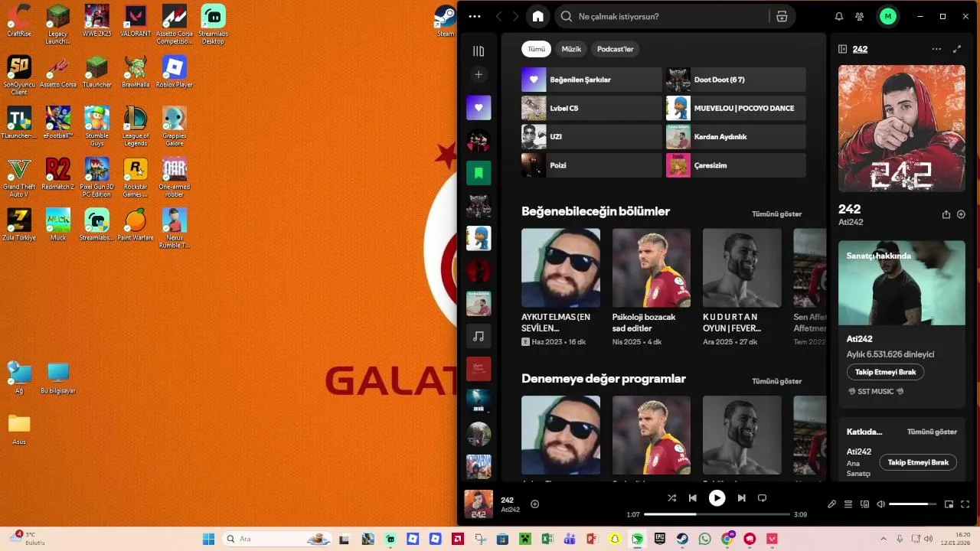Add current track via plus in player bar

pos(535,504)
